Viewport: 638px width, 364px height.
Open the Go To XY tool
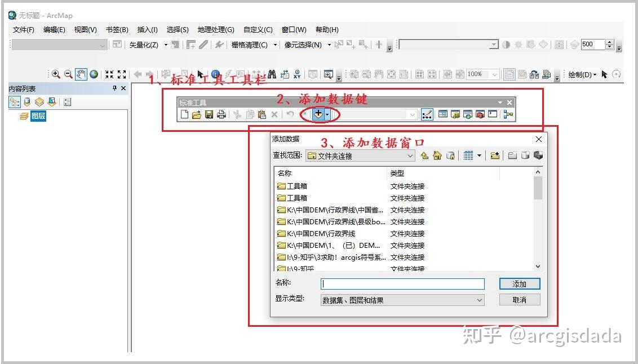click(297, 74)
